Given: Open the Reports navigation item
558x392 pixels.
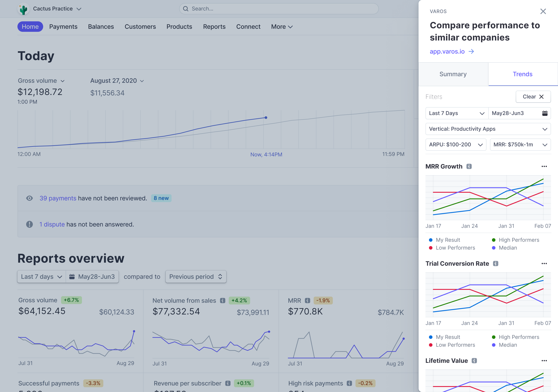Looking at the screenshot, I should (x=214, y=27).
